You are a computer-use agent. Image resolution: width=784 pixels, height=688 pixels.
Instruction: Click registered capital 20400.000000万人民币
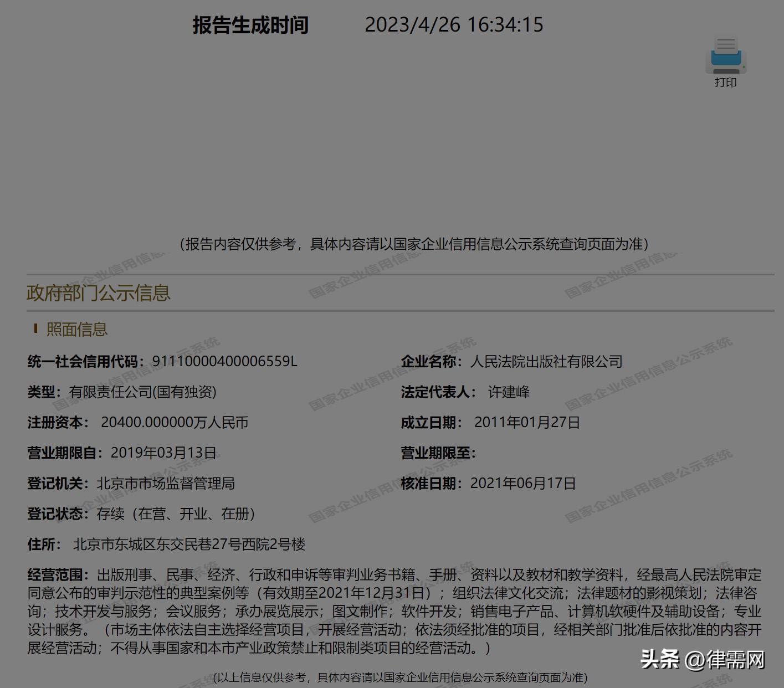(x=175, y=423)
